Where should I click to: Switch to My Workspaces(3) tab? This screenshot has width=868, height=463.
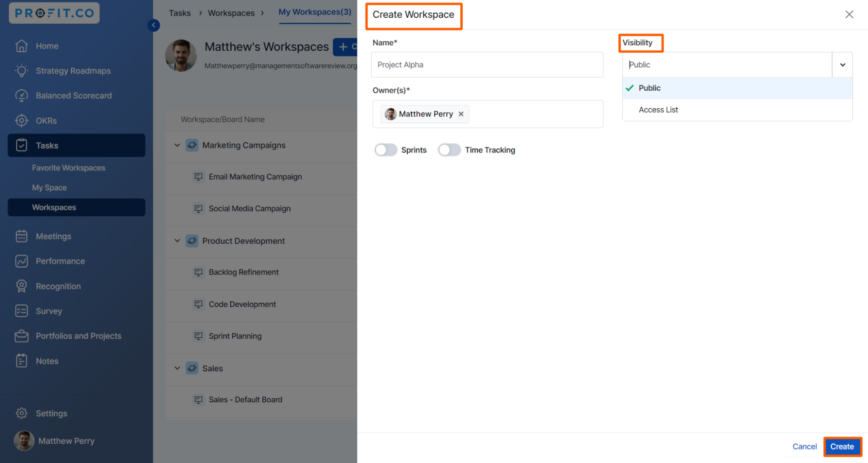click(x=315, y=12)
